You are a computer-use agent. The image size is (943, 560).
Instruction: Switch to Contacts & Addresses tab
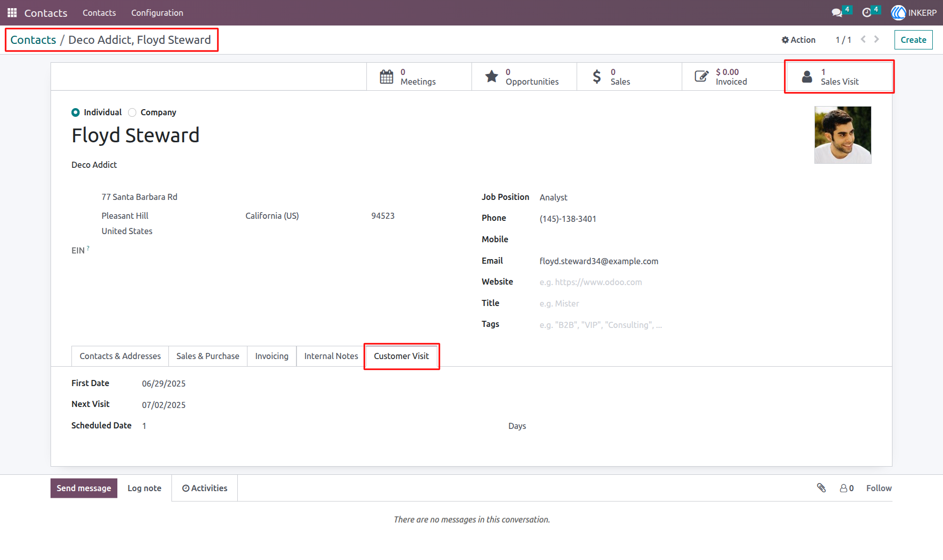tap(120, 356)
